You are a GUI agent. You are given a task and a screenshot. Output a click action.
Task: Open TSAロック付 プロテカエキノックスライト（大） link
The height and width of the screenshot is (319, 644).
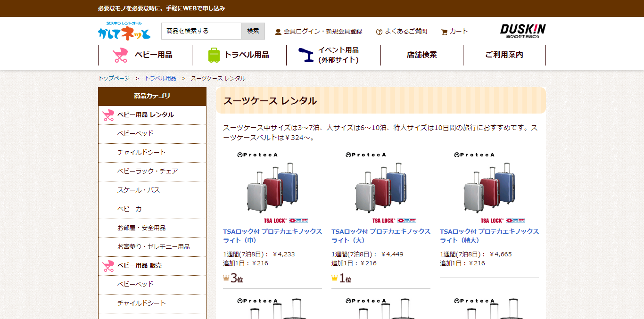[381, 236]
